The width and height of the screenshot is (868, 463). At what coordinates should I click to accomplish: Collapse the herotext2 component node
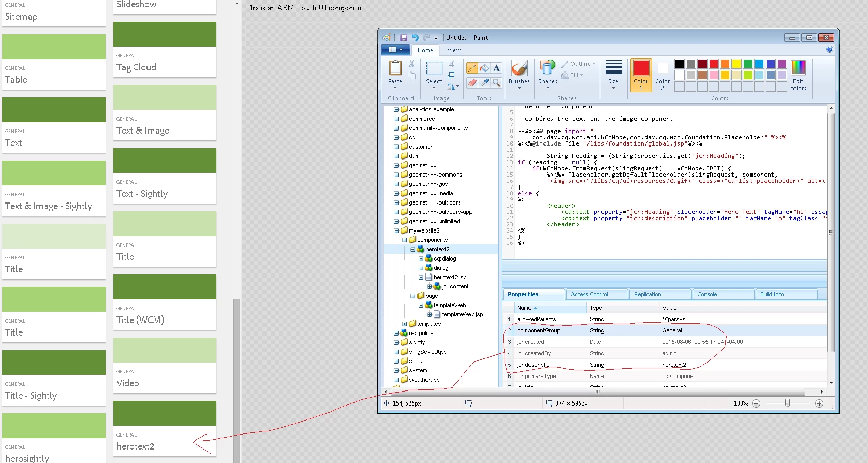[x=413, y=249]
